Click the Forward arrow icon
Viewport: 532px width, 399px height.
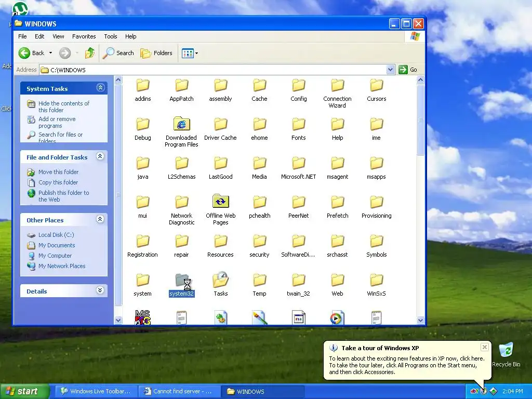[65, 53]
